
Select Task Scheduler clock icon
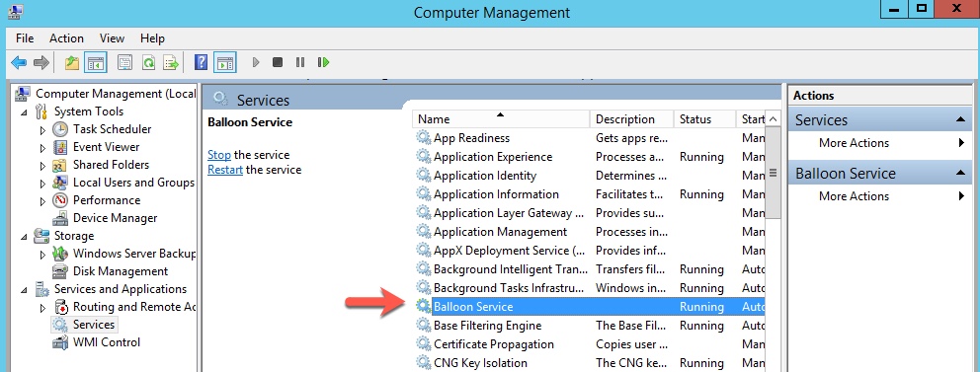tap(60, 129)
